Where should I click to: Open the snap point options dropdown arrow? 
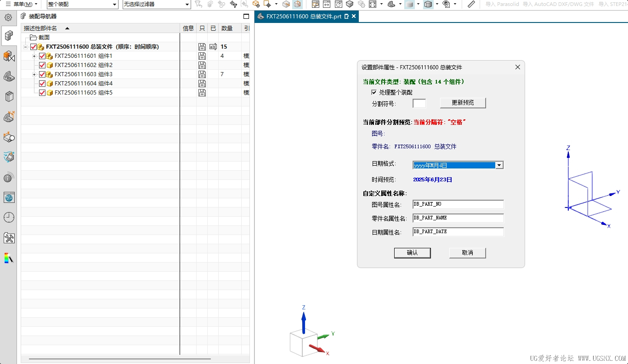(276, 4)
